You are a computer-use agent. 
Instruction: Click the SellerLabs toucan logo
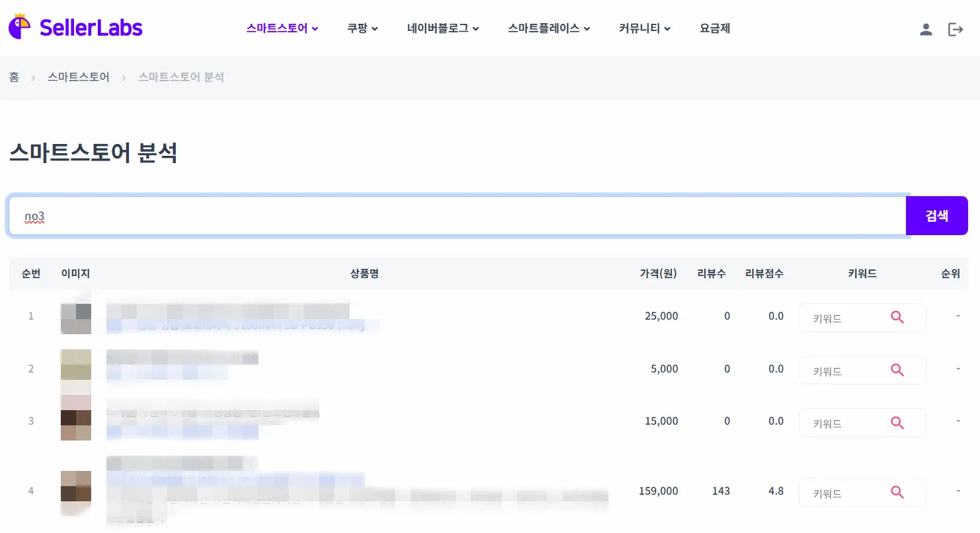(x=20, y=27)
